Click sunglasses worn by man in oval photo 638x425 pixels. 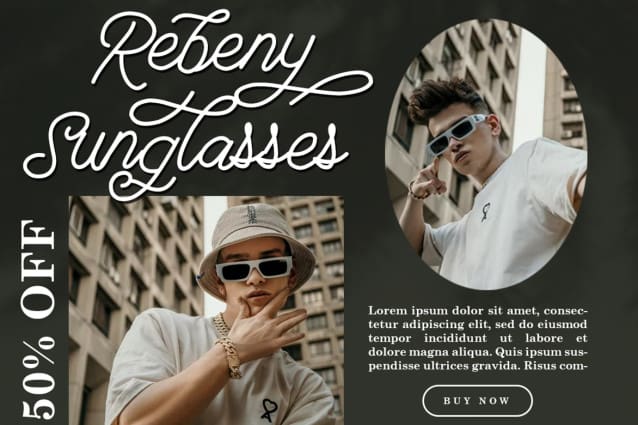point(455,135)
